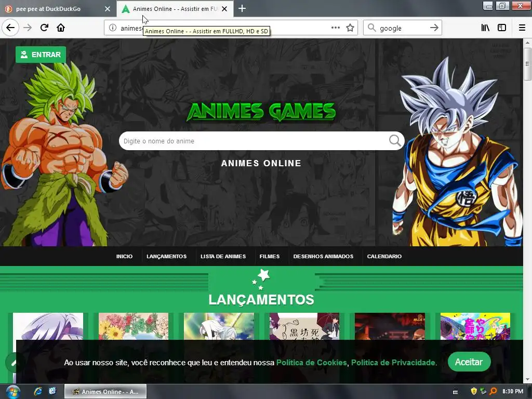
Task: Close the pee pee at DuckDuckGo tab
Action: tap(108, 9)
